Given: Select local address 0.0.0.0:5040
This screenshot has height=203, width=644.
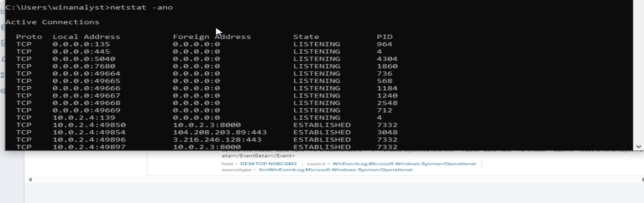Looking at the screenshot, I should [x=84, y=59].
